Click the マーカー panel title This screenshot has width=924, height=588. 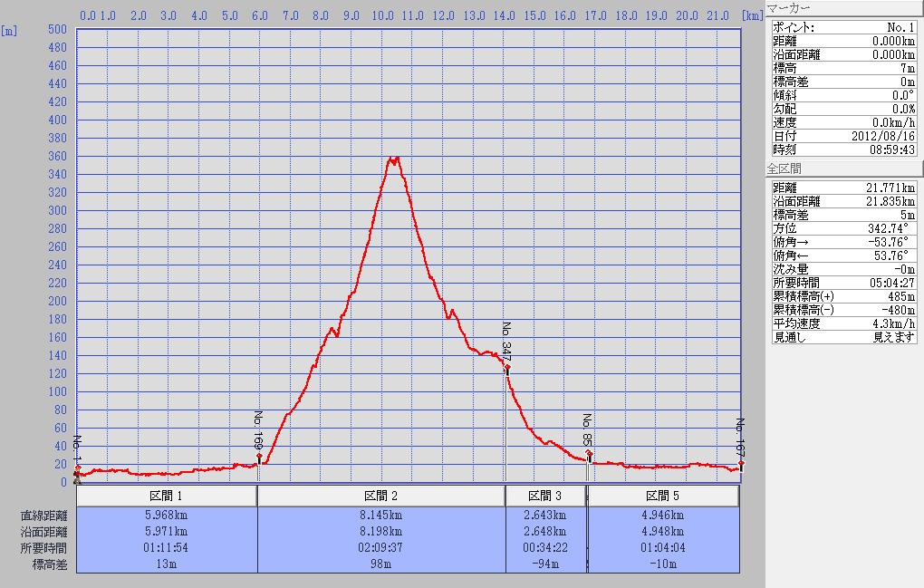click(x=787, y=8)
